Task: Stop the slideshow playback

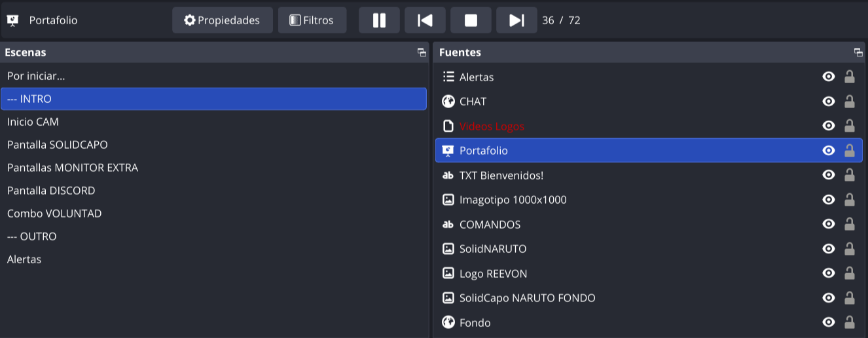Action: 471,20
